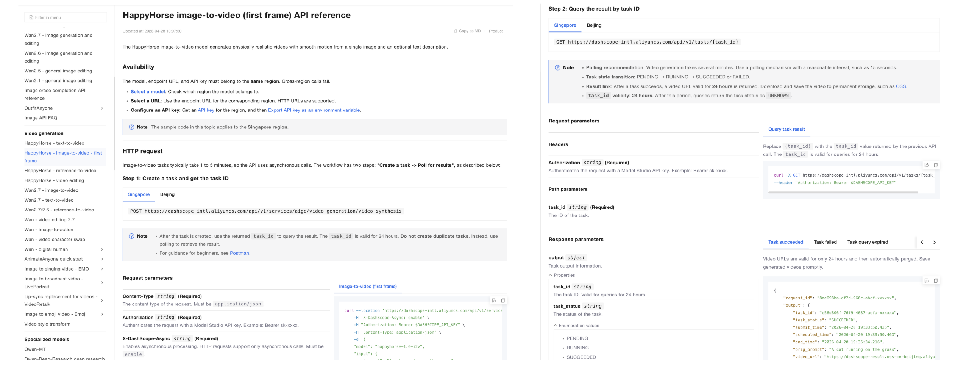
Task: Copy the Task succeeded JSON response
Action: (935, 281)
